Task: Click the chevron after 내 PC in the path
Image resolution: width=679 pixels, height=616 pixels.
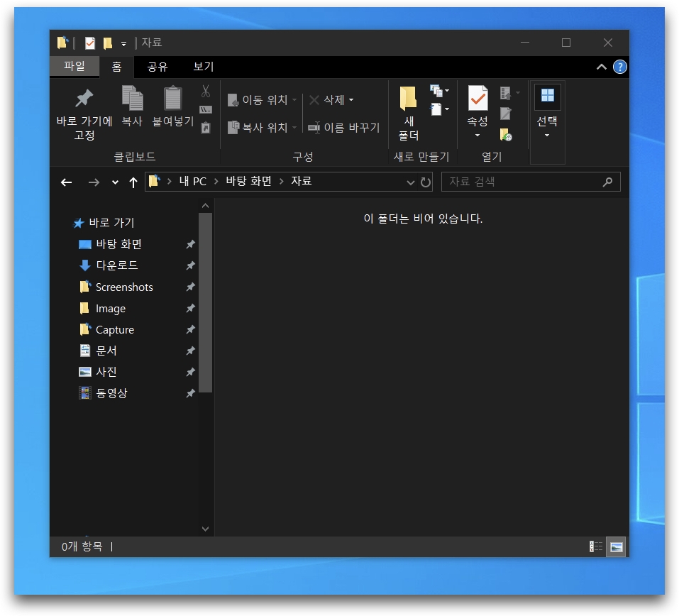Action: pyautogui.click(x=216, y=182)
